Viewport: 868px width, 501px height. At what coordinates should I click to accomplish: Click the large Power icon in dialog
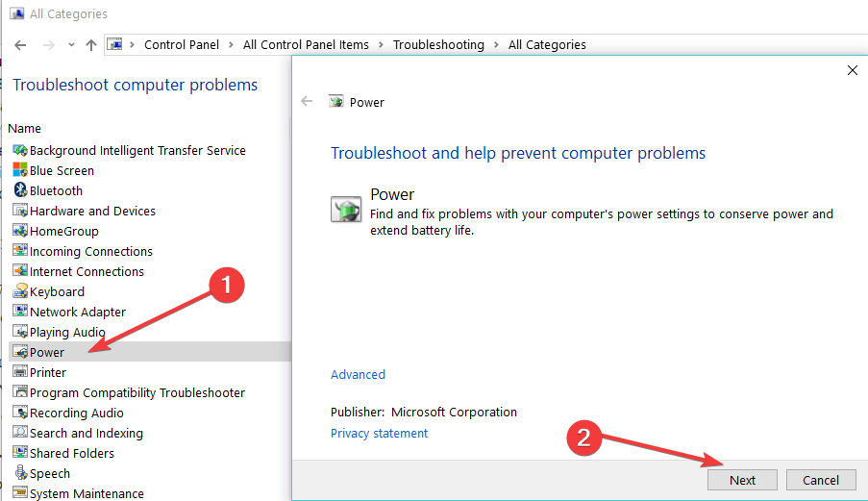pyautogui.click(x=346, y=210)
